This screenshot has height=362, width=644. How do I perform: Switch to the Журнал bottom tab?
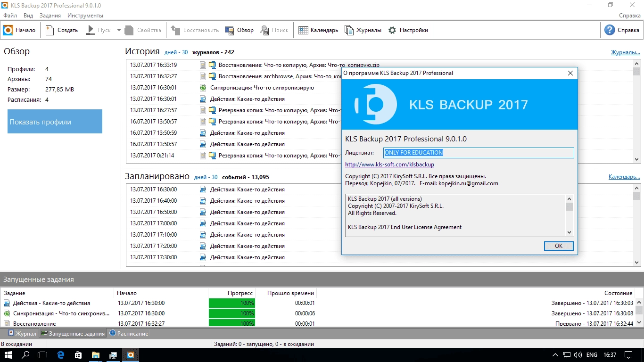tap(22, 333)
